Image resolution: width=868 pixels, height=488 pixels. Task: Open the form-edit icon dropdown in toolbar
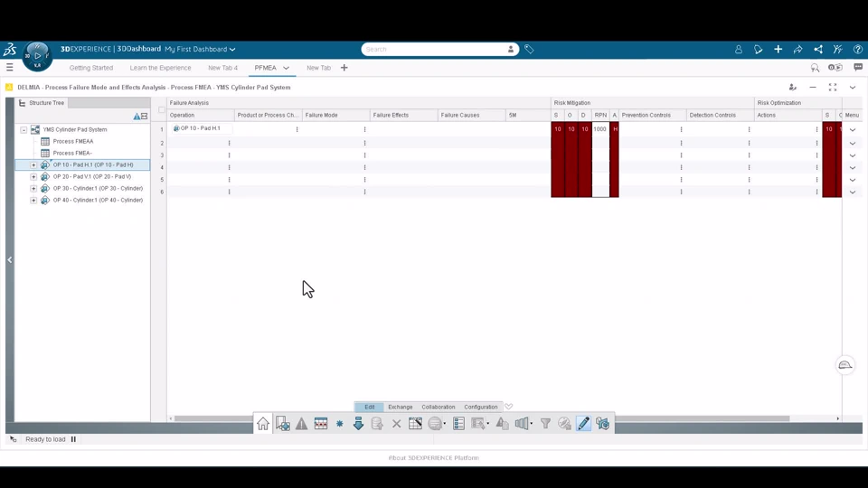[487, 424]
